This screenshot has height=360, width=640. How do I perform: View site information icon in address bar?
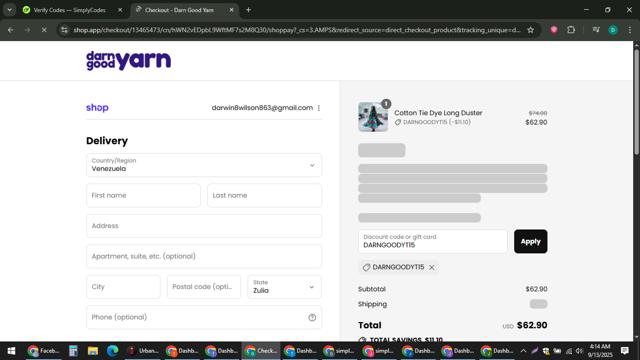pos(64,30)
